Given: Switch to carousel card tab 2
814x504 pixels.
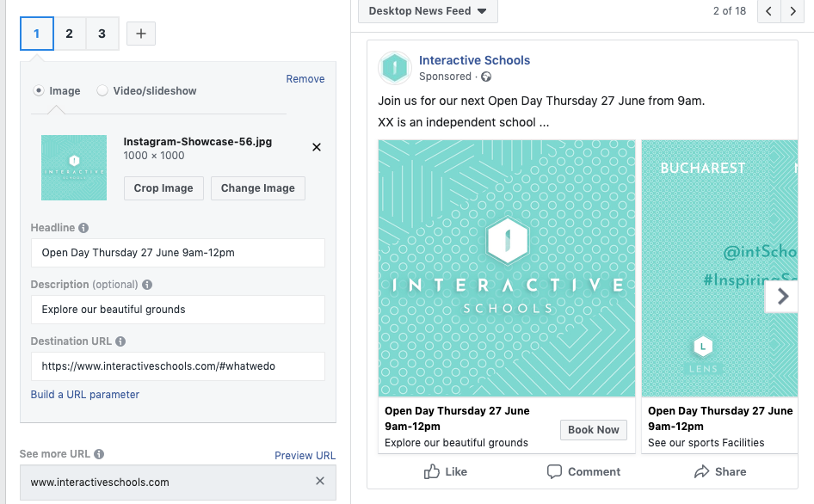Looking at the screenshot, I should coord(70,34).
